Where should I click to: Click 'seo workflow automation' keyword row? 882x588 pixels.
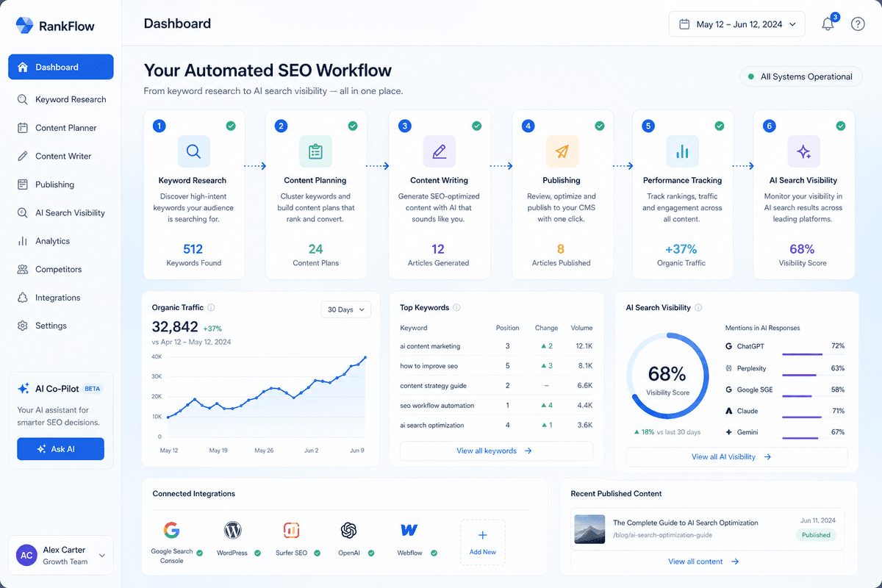[496, 405]
